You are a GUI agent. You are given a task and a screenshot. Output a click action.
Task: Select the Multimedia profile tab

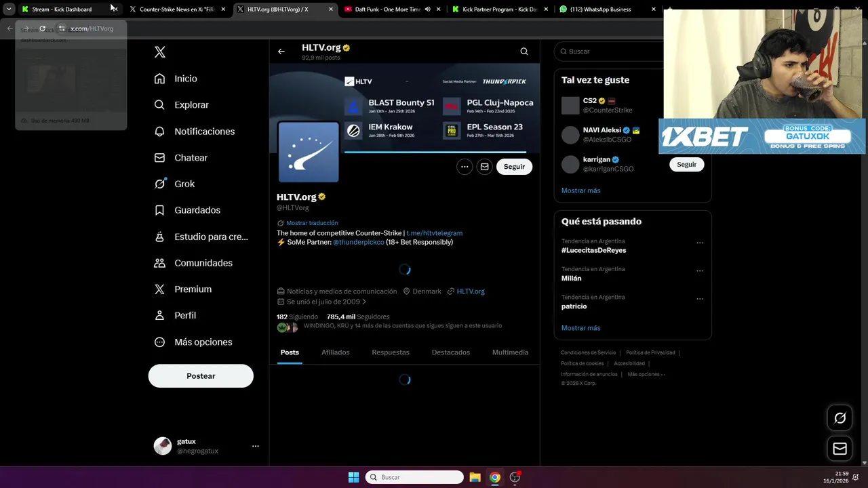tap(510, 352)
